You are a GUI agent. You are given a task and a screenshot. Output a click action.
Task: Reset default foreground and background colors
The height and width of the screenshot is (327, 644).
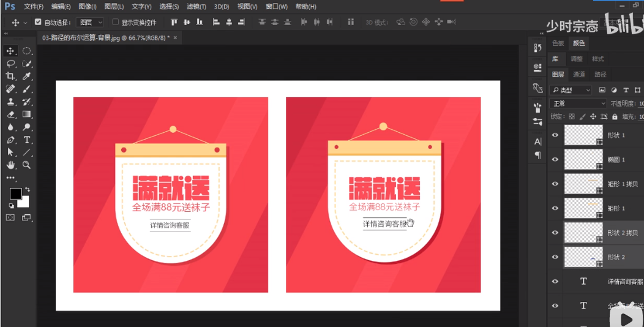coord(12,206)
